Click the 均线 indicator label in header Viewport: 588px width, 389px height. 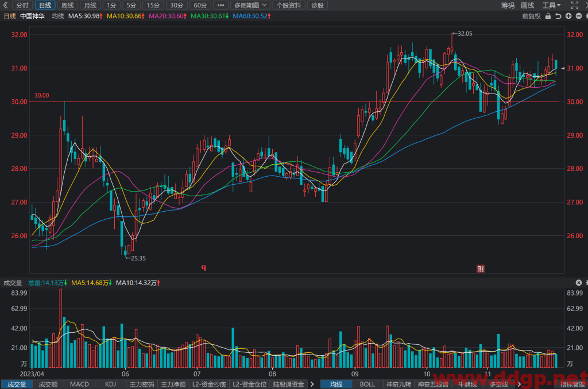click(58, 16)
